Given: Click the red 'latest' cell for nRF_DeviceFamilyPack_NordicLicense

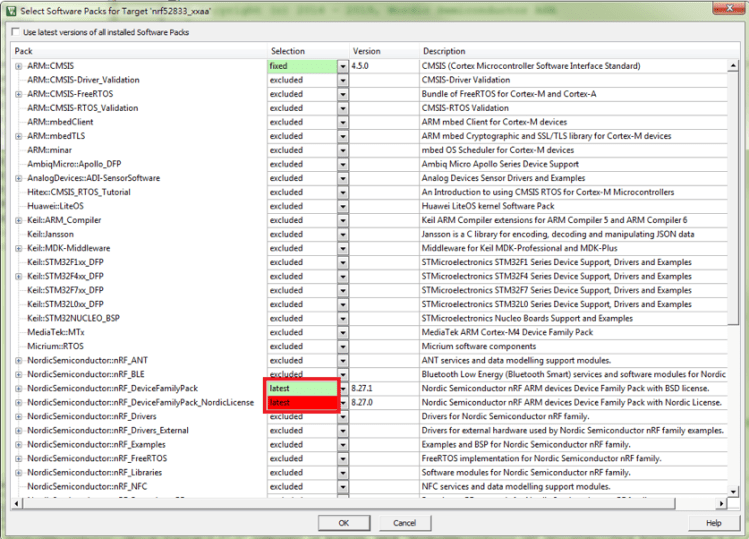Looking at the screenshot, I should pos(302,403).
